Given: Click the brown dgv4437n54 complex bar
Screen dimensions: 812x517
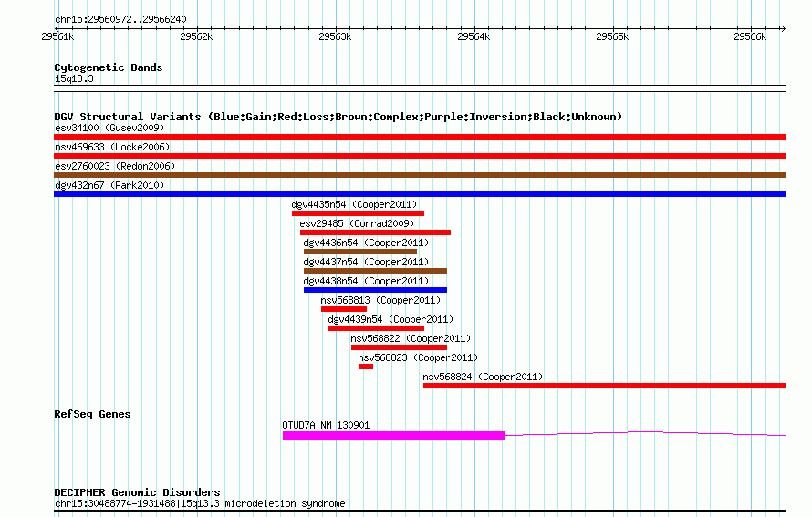Looking at the screenshot, I should (376, 271).
